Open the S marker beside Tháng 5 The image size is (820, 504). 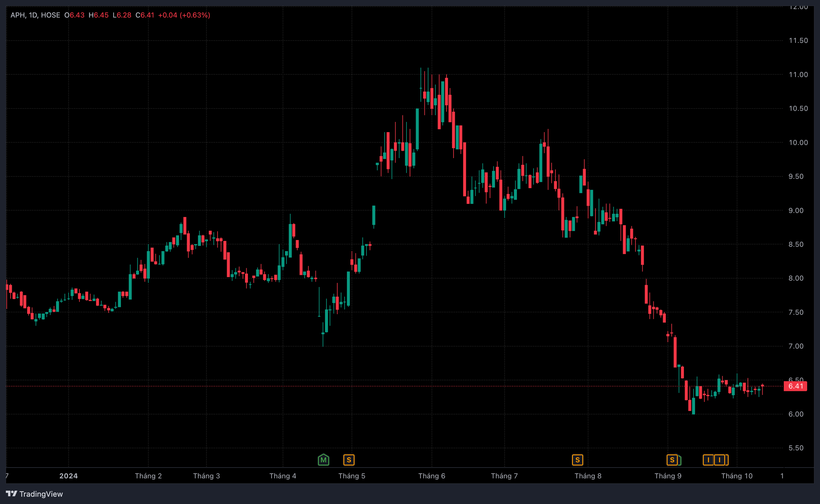[x=348, y=460]
